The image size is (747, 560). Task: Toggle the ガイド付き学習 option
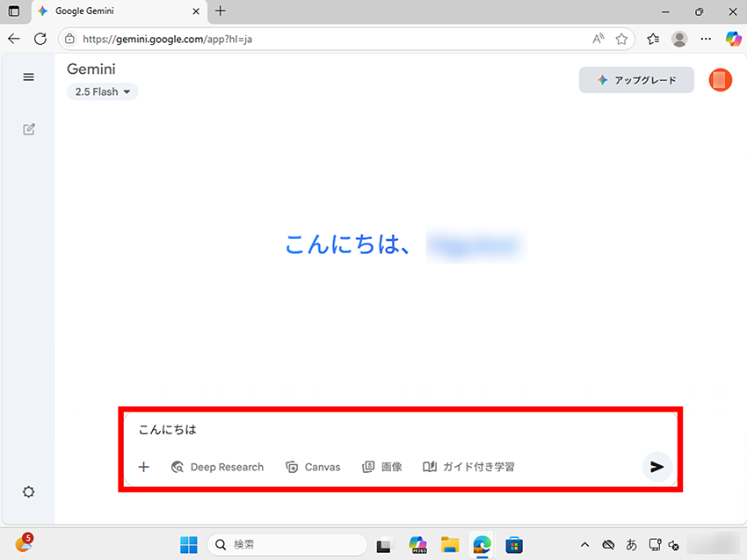point(468,467)
